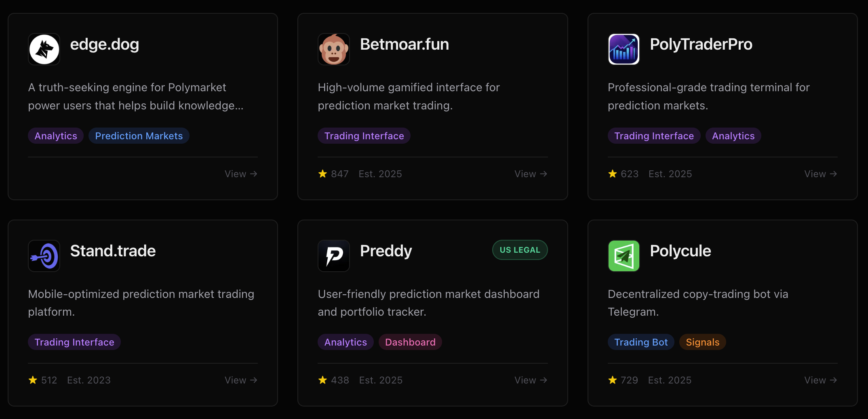Open the edge.dog View link

241,174
